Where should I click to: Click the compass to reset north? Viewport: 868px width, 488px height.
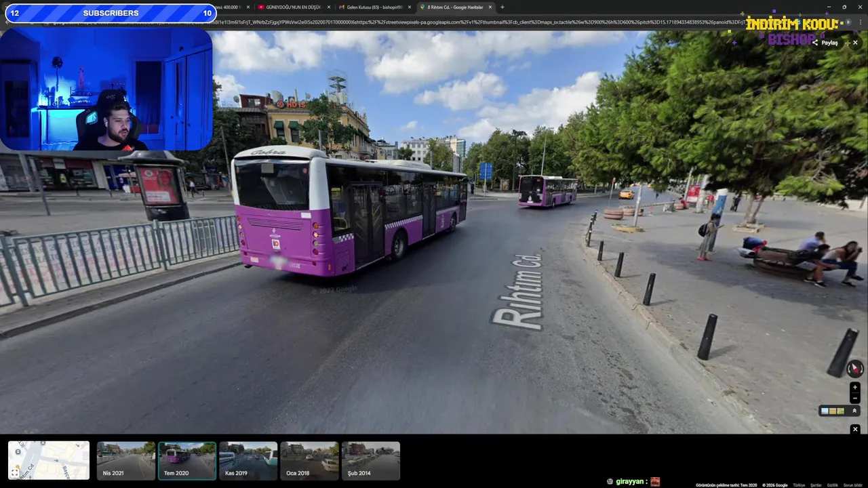855,369
